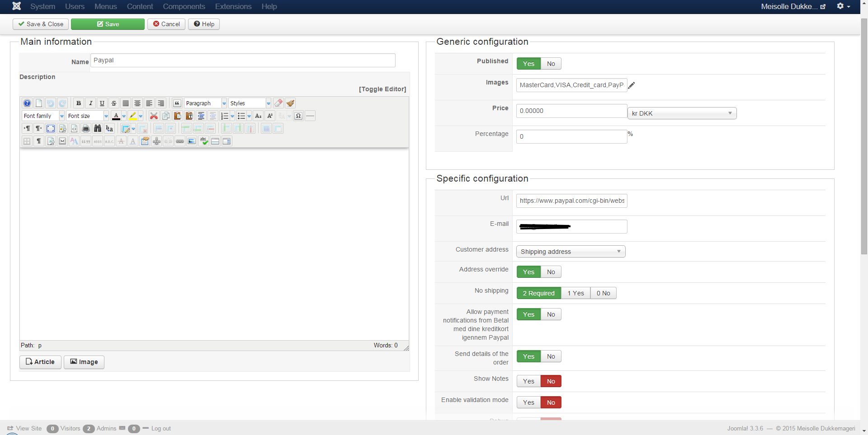Expand the bullet list style arrow

click(249, 116)
